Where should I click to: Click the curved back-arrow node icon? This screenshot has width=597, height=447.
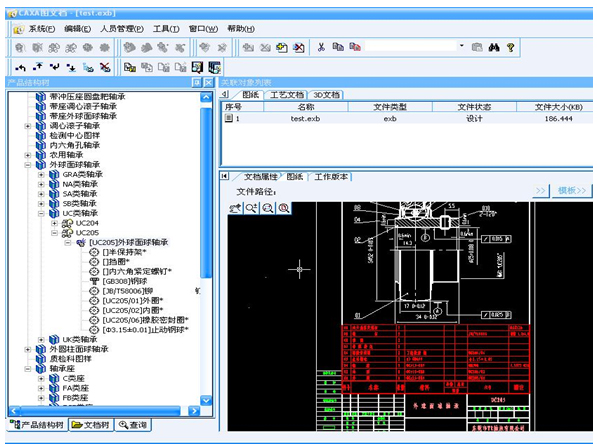(x=20, y=68)
